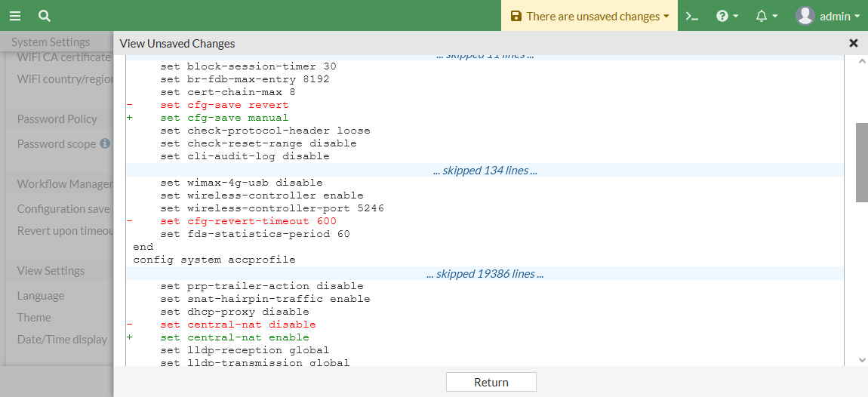Expand the skipped 134 lines section
Image resolution: width=868 pixels, height=397 pixels.
pyautogui.click(x=485, y=170)
